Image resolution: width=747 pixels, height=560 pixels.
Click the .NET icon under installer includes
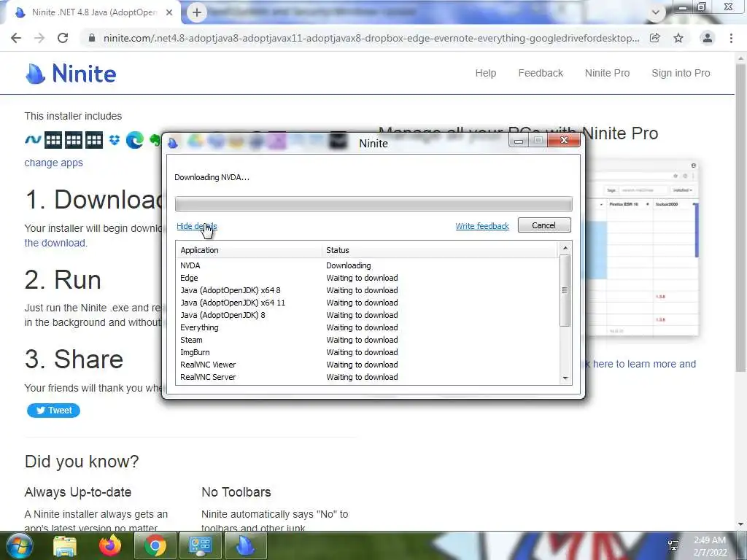click(33, 140)
